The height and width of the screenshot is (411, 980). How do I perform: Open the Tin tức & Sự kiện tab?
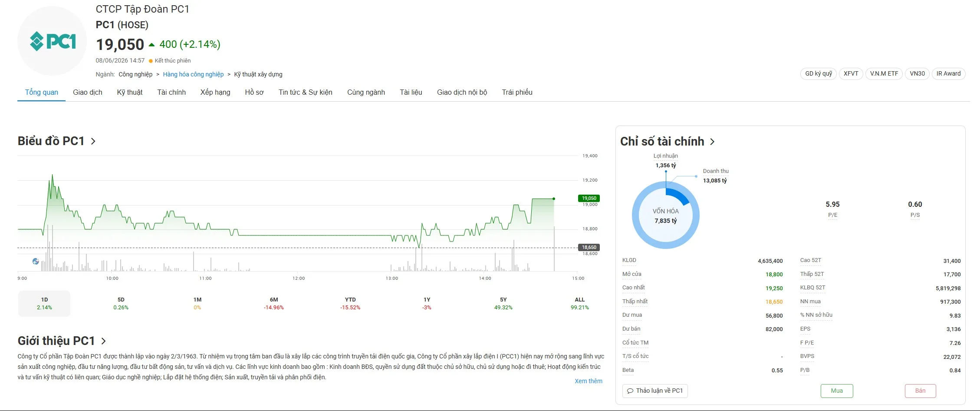tap(306, 92)
